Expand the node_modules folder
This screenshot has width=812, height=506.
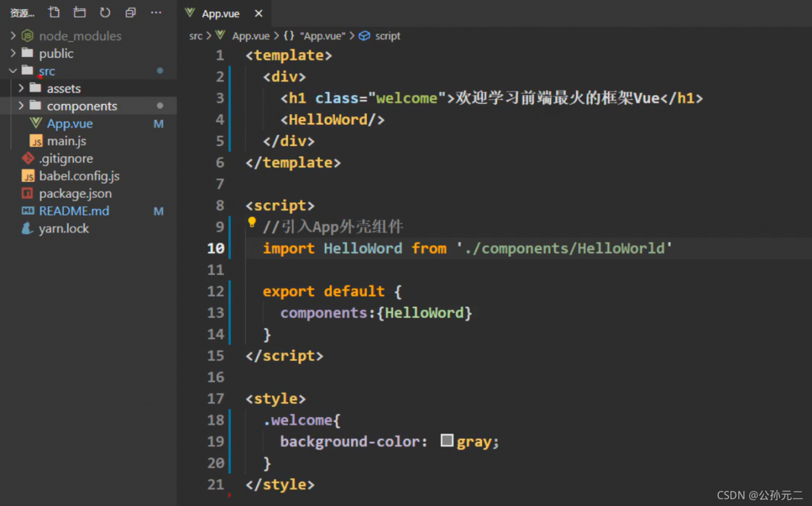(x=79, y=36)
